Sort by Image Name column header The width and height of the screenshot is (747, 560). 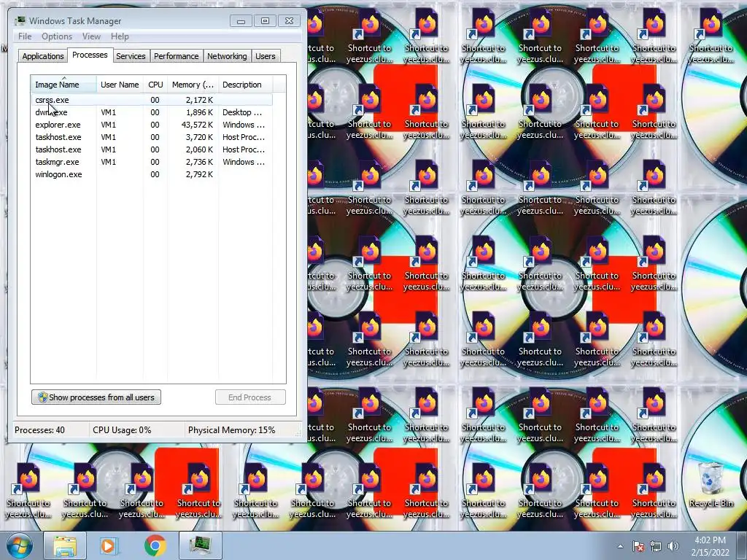pos(63,85)
